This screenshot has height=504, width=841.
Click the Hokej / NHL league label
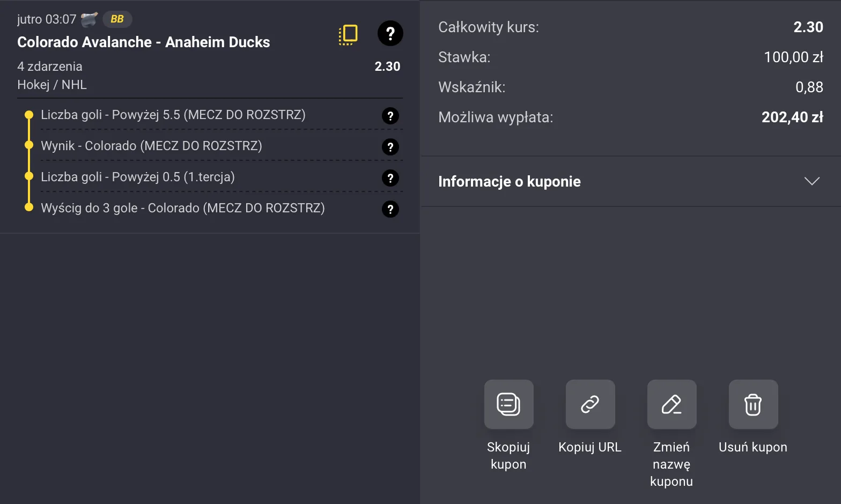tap(52, 84)
